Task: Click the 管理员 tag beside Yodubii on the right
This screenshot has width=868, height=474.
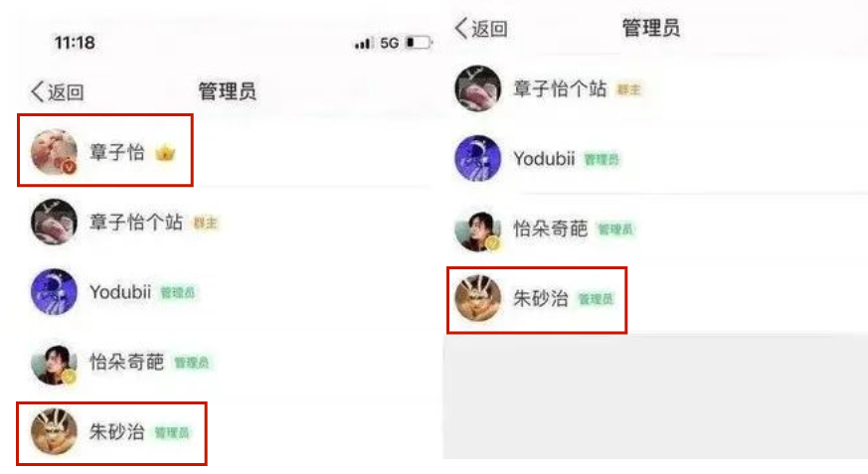Action: coord(602,160)
